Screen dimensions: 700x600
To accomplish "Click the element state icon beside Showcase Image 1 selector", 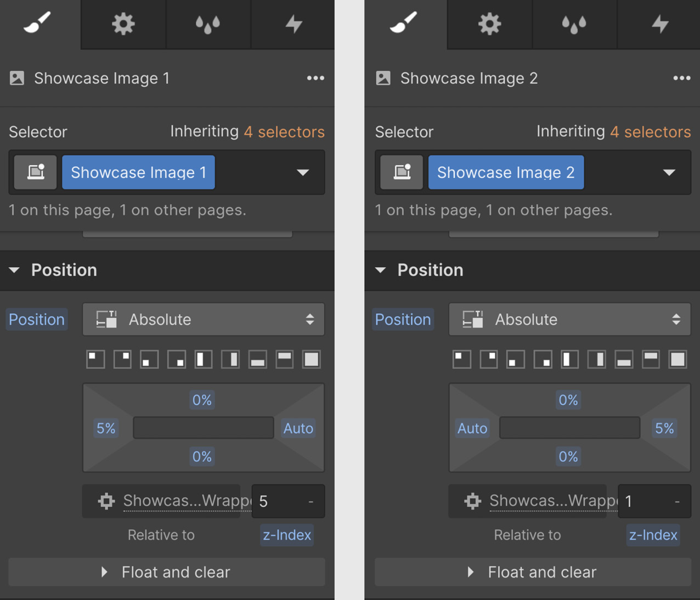I will tap(35, 172).
